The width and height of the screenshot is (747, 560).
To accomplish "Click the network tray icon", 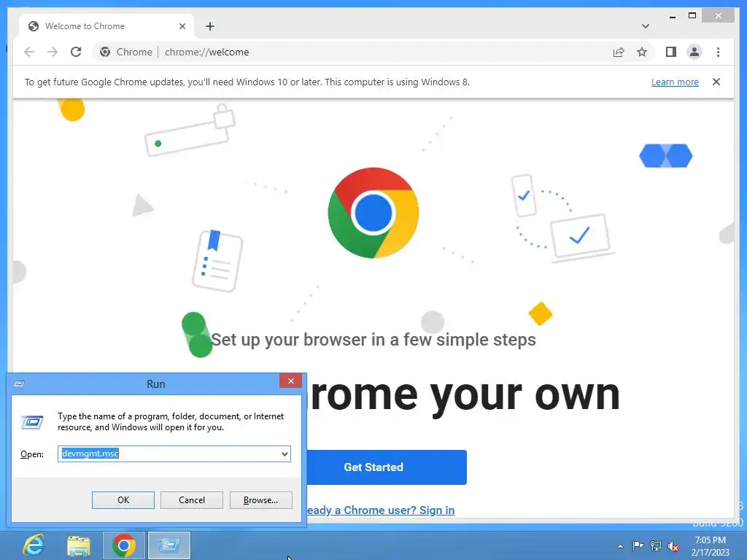I will [656, 546].
